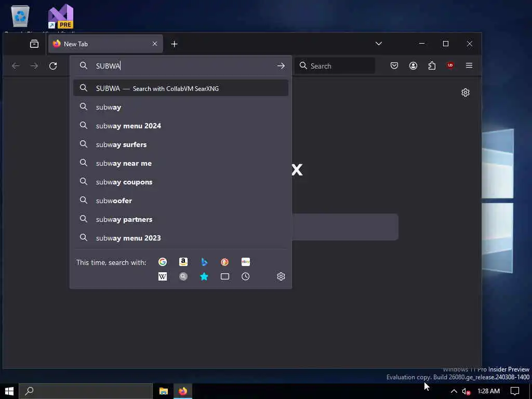Open File Explorer from the taskbar
532x399 pixels.
click(164, 391)
